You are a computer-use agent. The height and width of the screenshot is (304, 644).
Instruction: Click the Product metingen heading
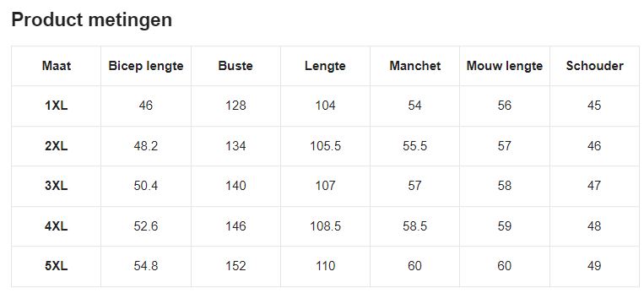point(92,20)
